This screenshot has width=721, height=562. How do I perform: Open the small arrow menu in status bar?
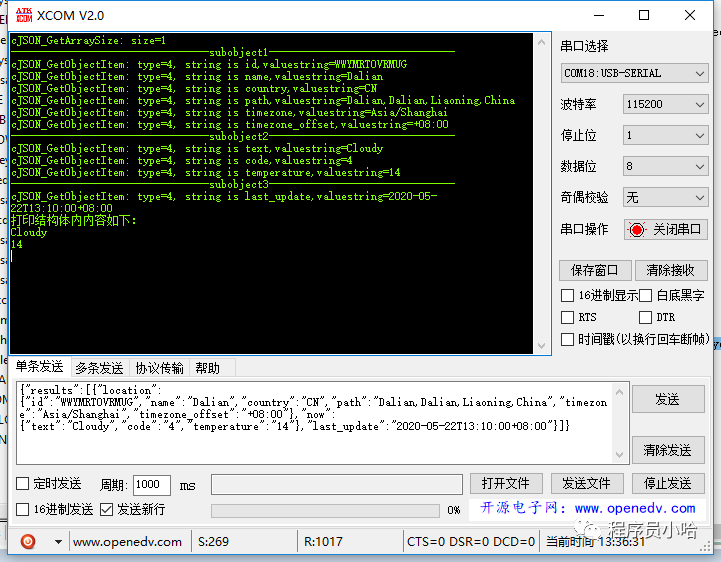[x=58, y=541]
